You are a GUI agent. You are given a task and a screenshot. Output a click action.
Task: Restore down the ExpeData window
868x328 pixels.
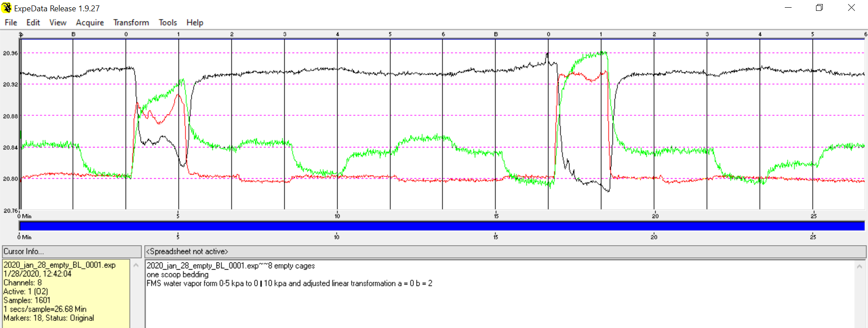click(x=819, y=8)
